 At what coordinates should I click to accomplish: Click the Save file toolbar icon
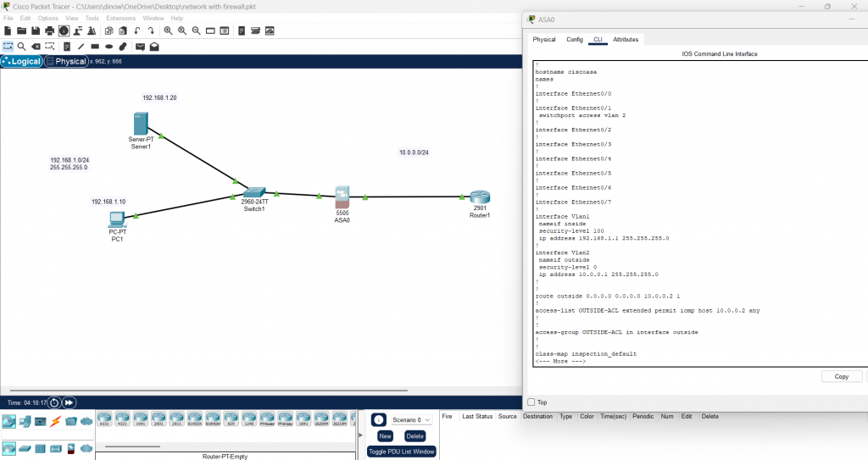(36, 30)
